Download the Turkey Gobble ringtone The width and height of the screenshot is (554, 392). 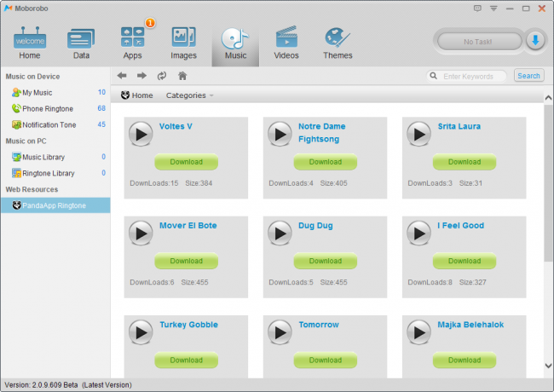point(186,360)
